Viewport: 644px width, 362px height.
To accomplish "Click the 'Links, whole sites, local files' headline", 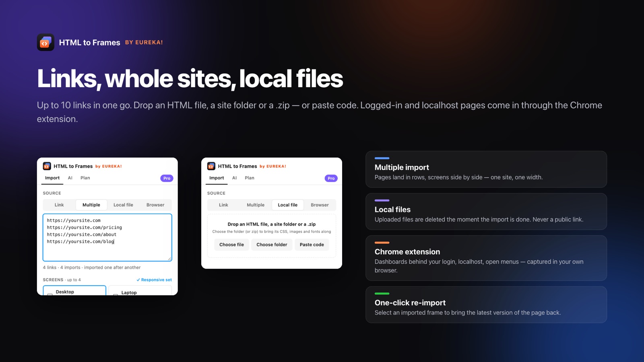I will [x=190, y=78].
